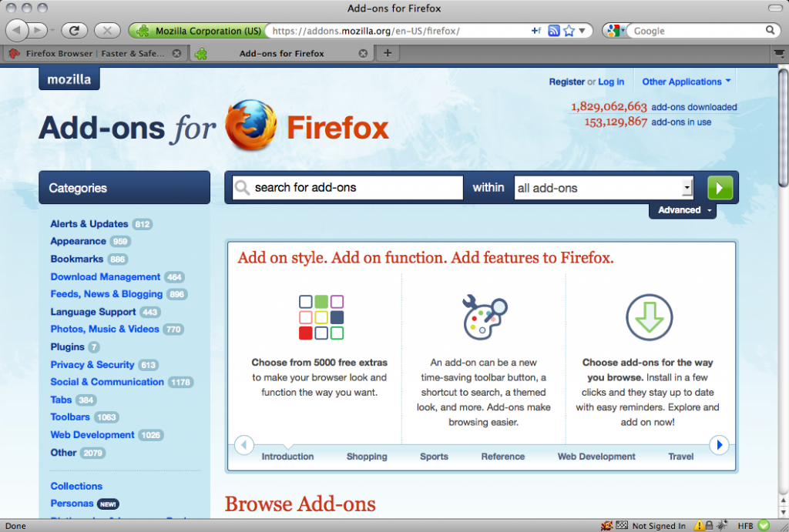
Task: Select the Travel carousel tab
Action: click(680, 457)
